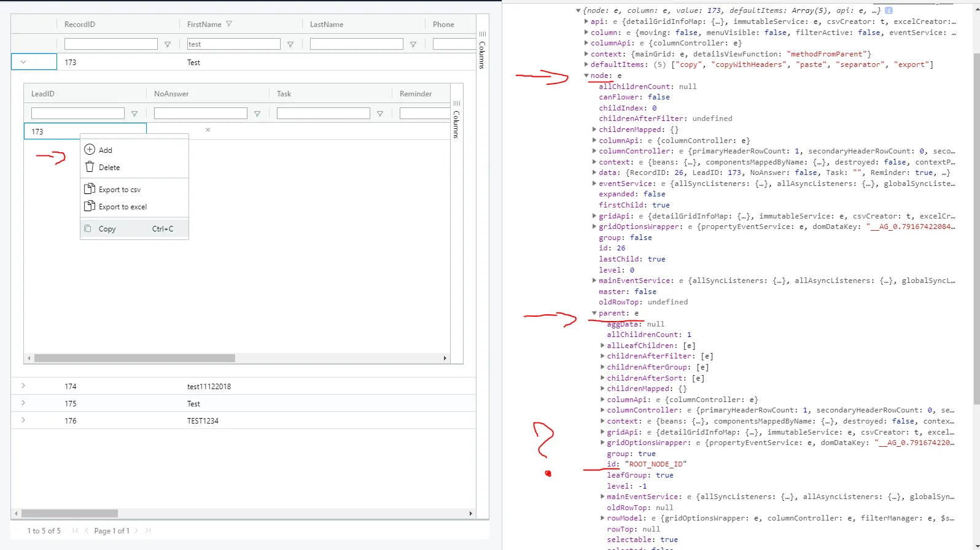
Task: Click the LastName filter funnel icon
Action: [x=413, y=44]
